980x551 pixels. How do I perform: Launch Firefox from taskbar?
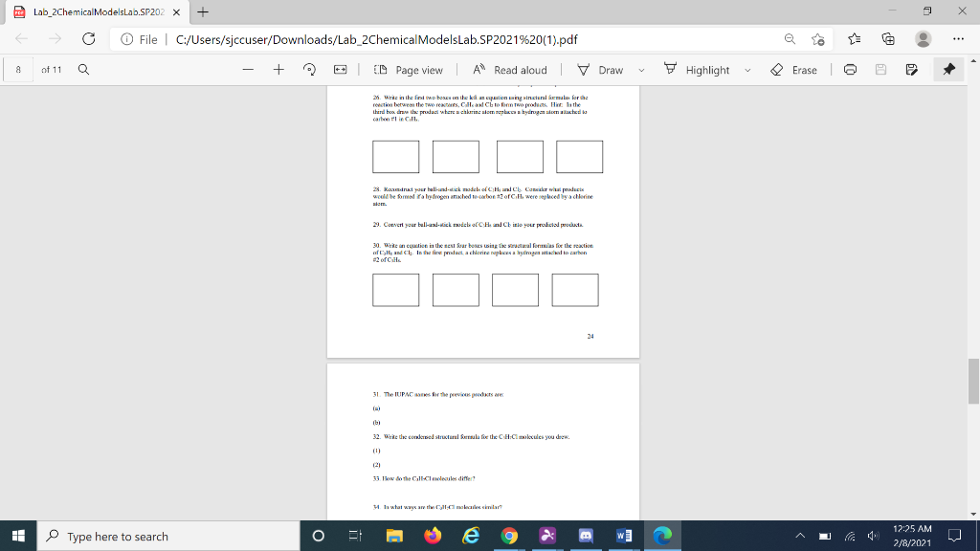[433, 536]
